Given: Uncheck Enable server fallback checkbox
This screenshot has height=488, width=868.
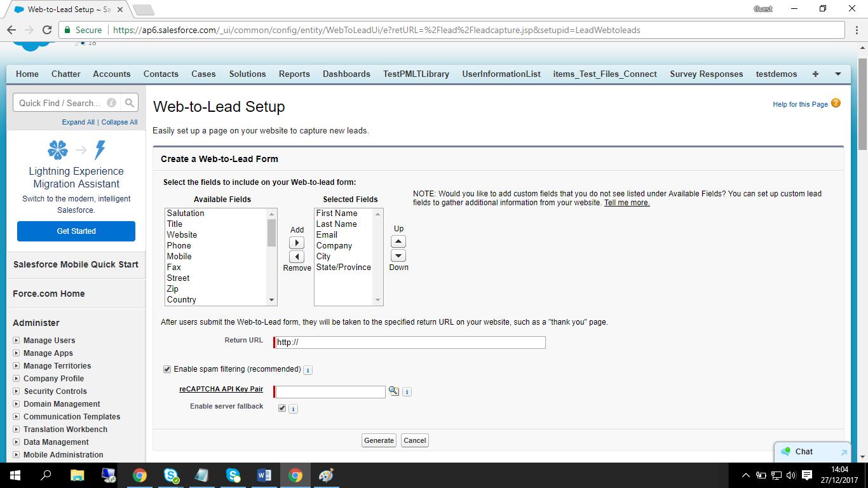Looking at the screenshot, I should (x=282, y=408).
